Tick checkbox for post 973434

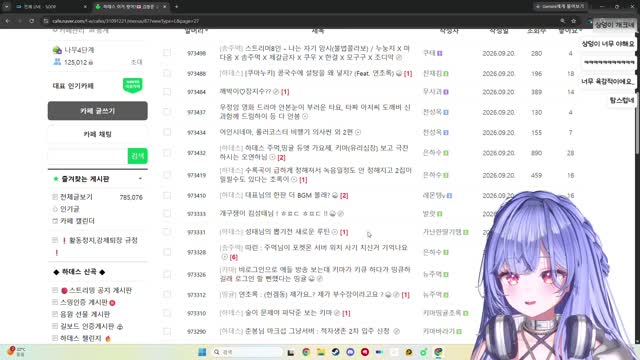click(x=167, y=132)
